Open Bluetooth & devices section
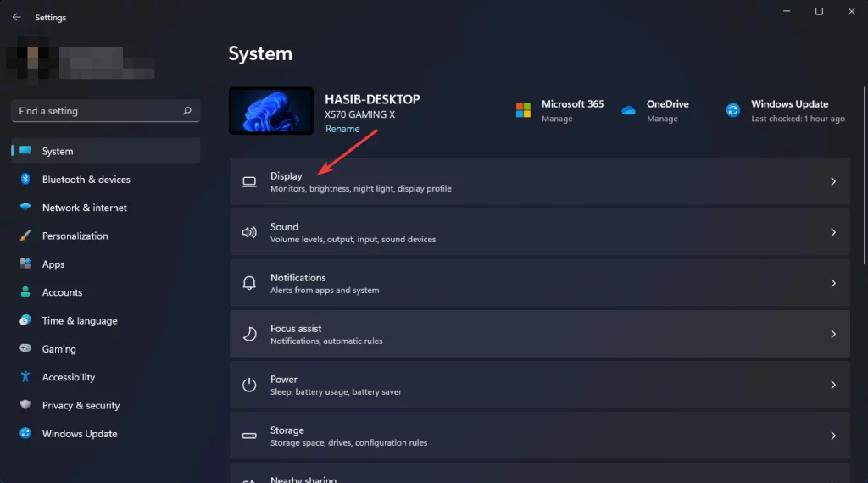The image size is (868, 483). [106, 180]
